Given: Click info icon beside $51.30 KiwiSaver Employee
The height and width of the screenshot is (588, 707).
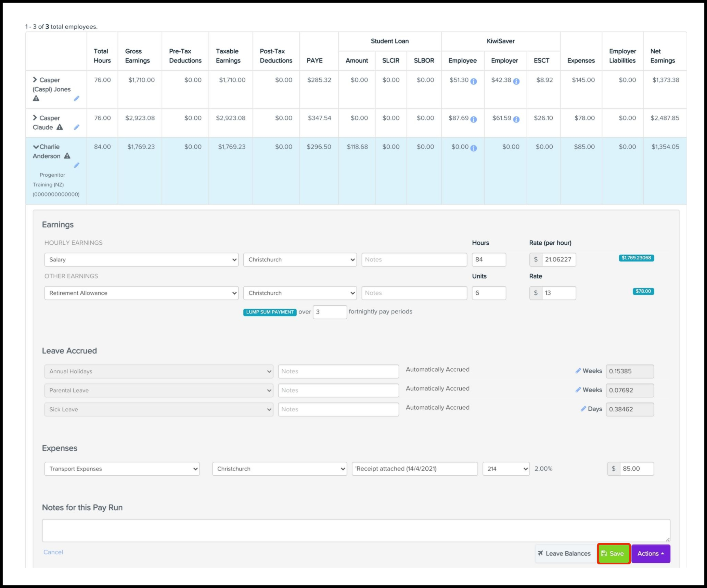Looking at the screenshot, I should pyautogui.click(x=473, y=81).
